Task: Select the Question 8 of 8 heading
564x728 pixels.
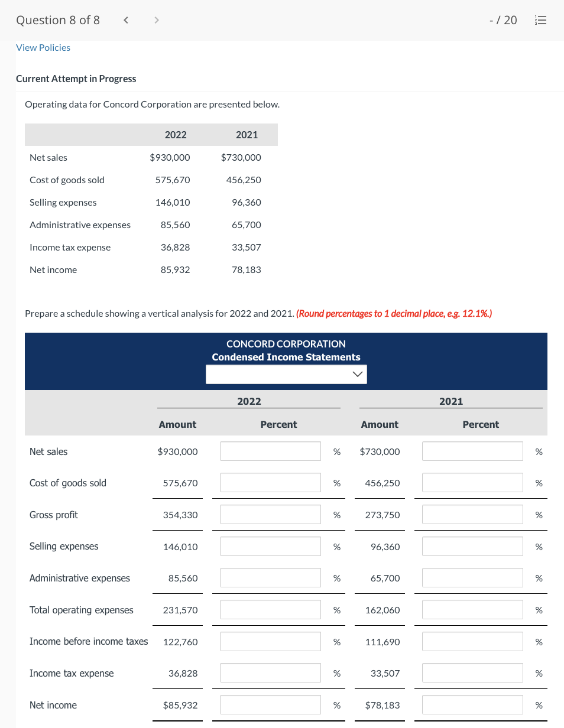Action: click(57, 19)
